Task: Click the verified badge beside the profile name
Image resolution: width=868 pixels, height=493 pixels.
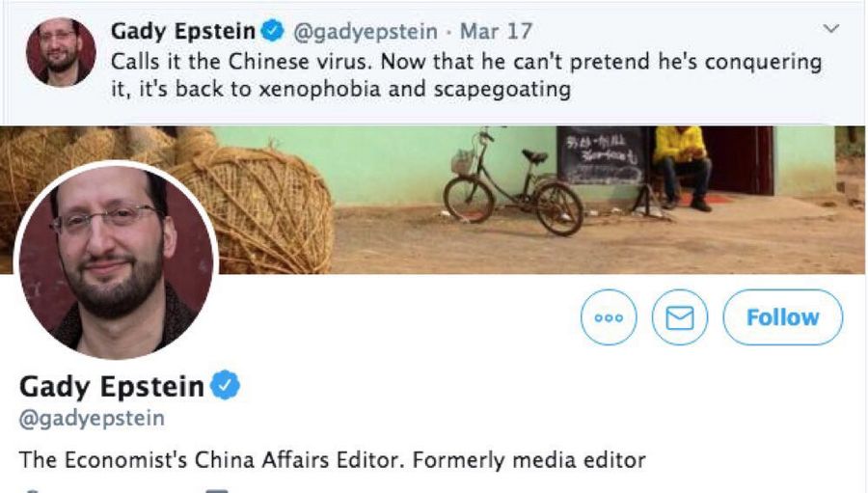Action: point(225,385)
